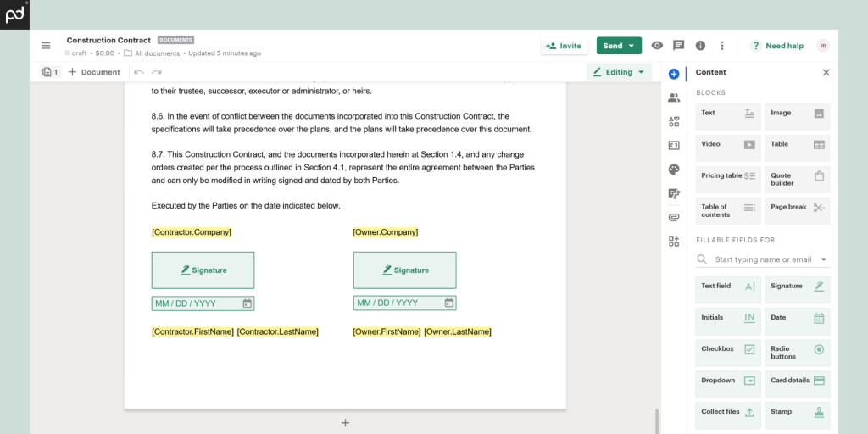Click [Contractor.Company] variable

point(192,232)
